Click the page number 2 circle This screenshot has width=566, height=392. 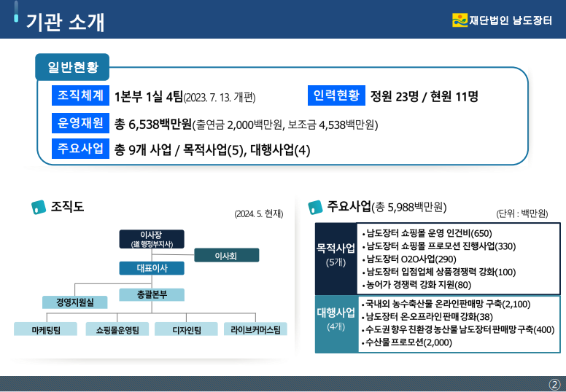tap(554, 384)
